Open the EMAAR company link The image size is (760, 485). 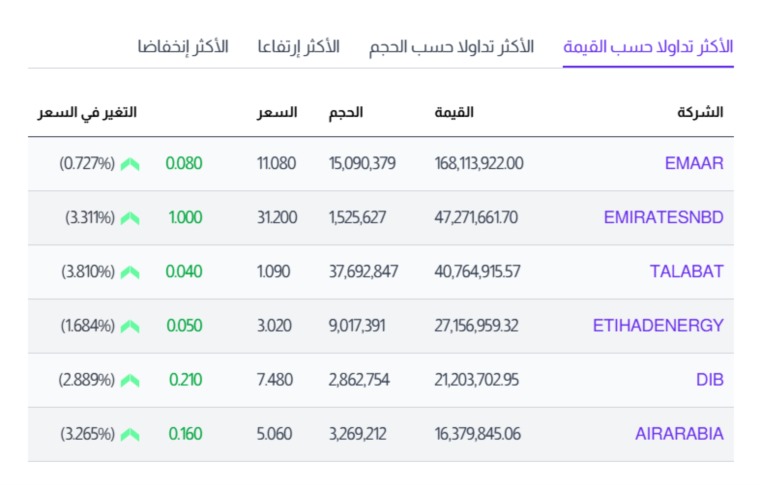point(694,163)
